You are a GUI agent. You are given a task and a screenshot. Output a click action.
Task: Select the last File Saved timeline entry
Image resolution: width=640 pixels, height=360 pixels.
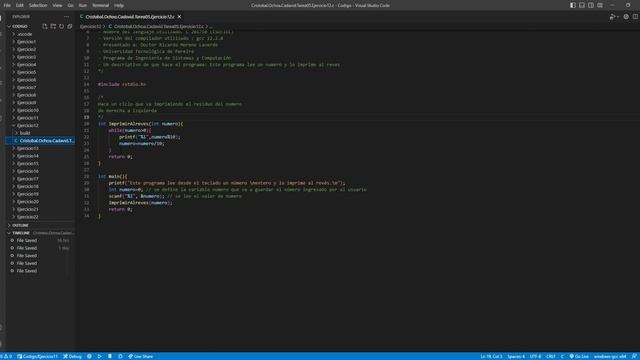41,271
